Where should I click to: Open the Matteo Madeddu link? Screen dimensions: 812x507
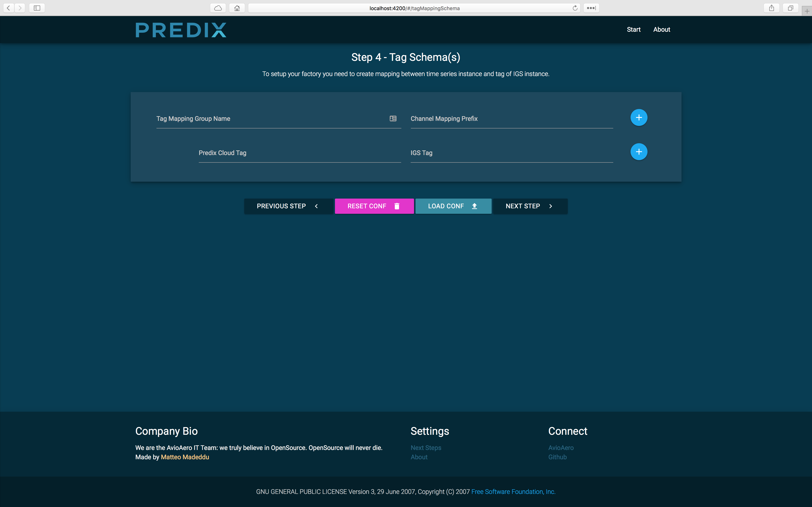pyautogui.click(x=185, y=457)
